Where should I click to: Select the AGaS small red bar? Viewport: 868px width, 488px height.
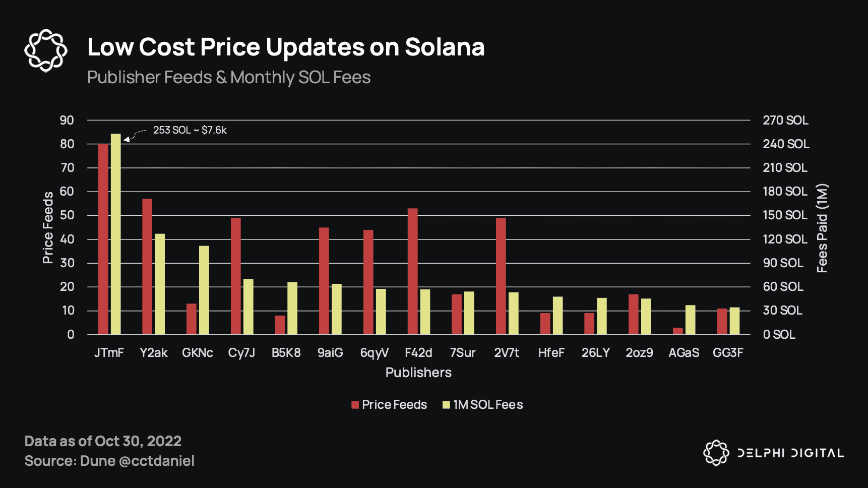tap(678, 331)
